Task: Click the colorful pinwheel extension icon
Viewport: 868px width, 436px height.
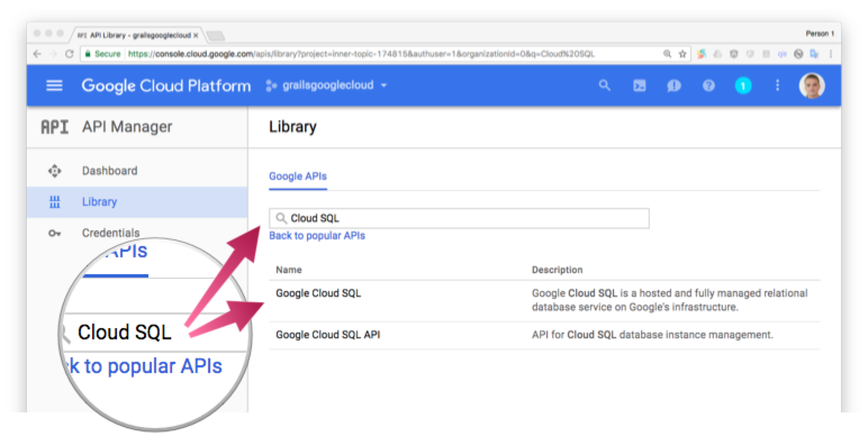Action: pyautogui.click(x=701, y=54)
